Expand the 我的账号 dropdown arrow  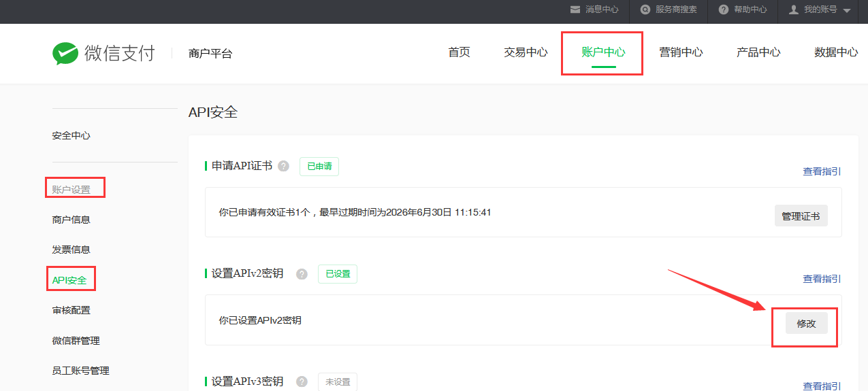[847, 10]
